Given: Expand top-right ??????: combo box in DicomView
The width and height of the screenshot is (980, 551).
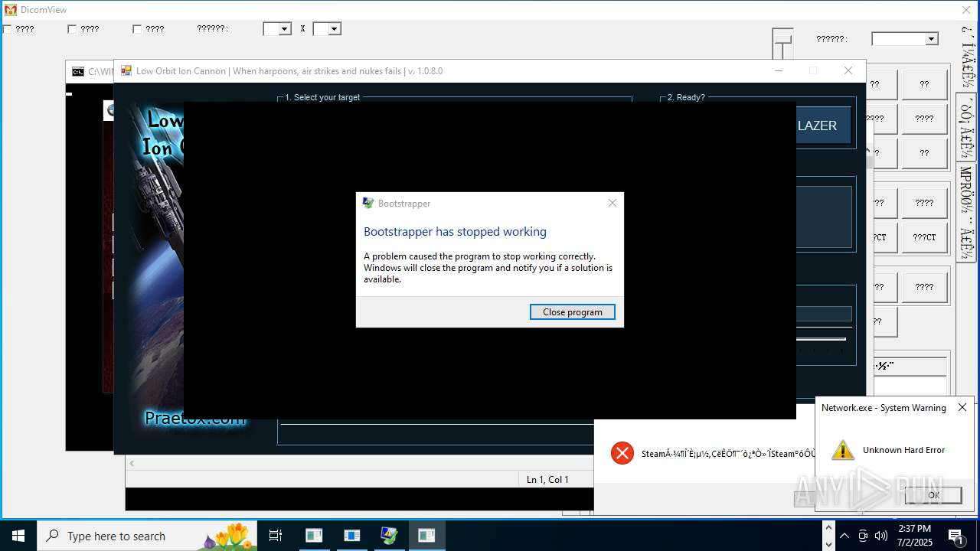Looking at the screenshot, I should 905,38.
